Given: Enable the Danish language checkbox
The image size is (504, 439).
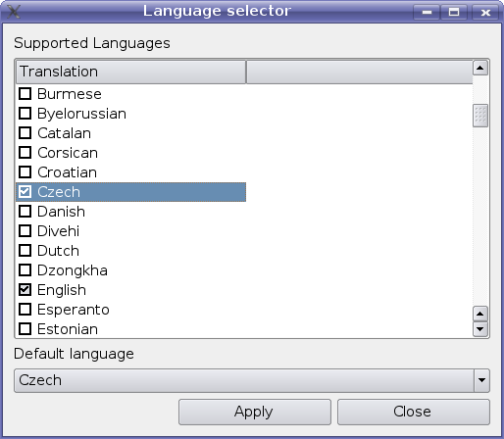Looking at the screenshot, I should pos(25,212).
